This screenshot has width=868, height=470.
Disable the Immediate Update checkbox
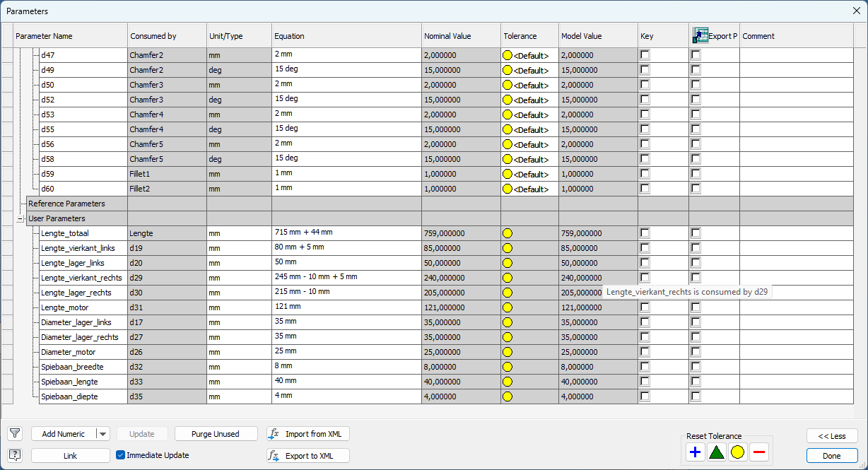point(120,455)
